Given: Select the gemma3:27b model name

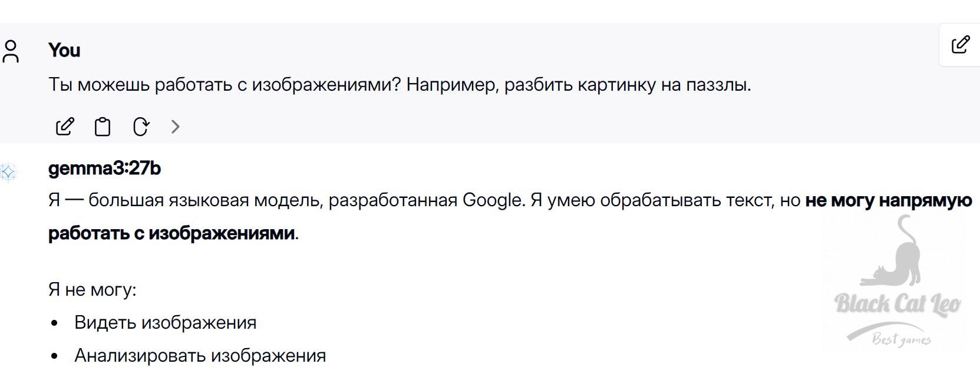Looking at the screenshot, I should tap(104, 168).
